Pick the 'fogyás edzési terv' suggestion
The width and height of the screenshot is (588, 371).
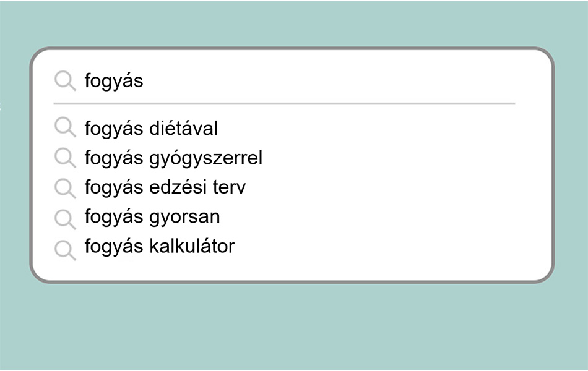pos(284,187)
